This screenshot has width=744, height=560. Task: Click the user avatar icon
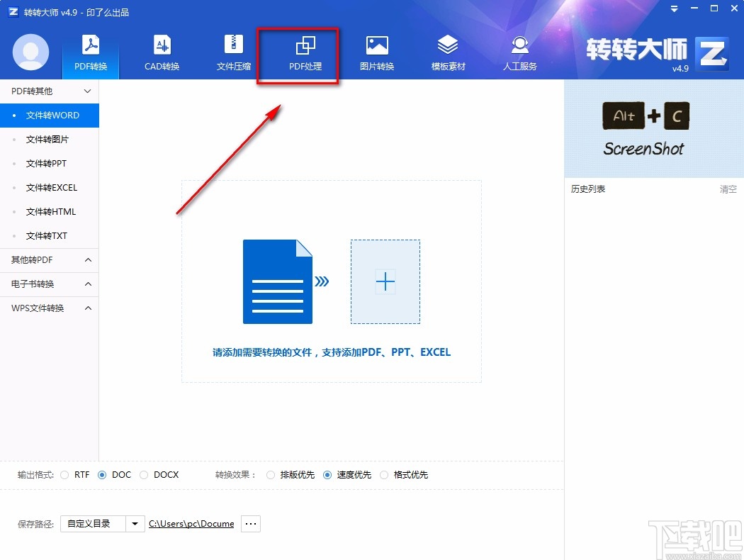[x=31, y=52]
